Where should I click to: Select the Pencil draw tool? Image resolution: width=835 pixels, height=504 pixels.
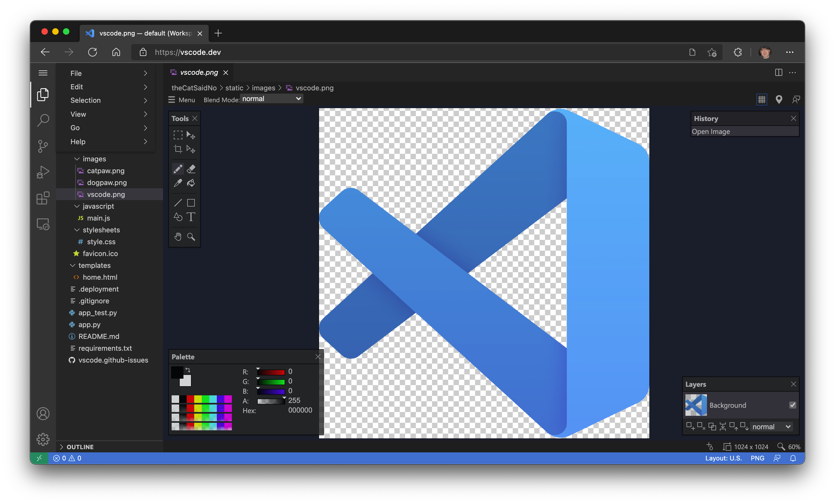coord(178,169)
